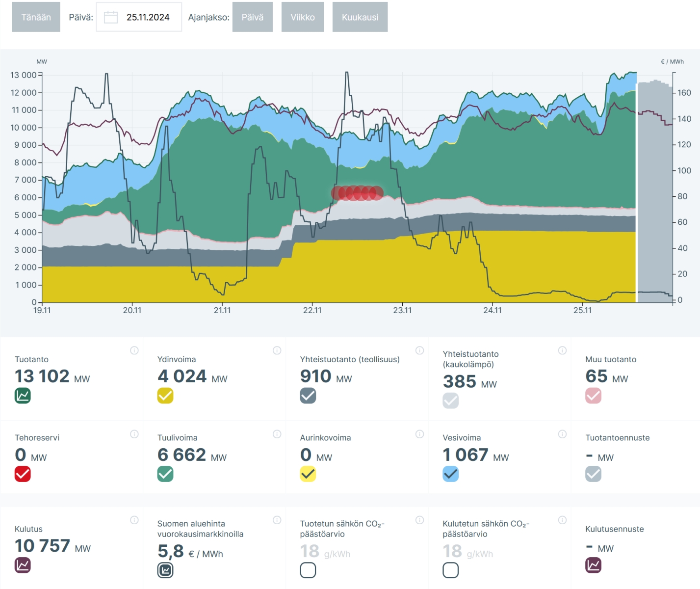Select the Päivä period button
700x589 pixels.
tap(252, 17)
